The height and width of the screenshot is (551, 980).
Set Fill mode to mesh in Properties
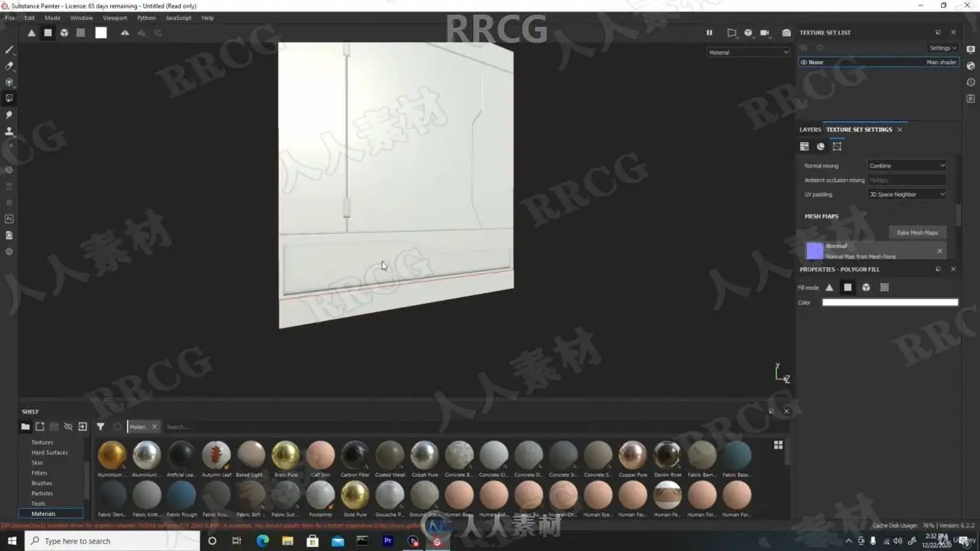click(866, 288)
